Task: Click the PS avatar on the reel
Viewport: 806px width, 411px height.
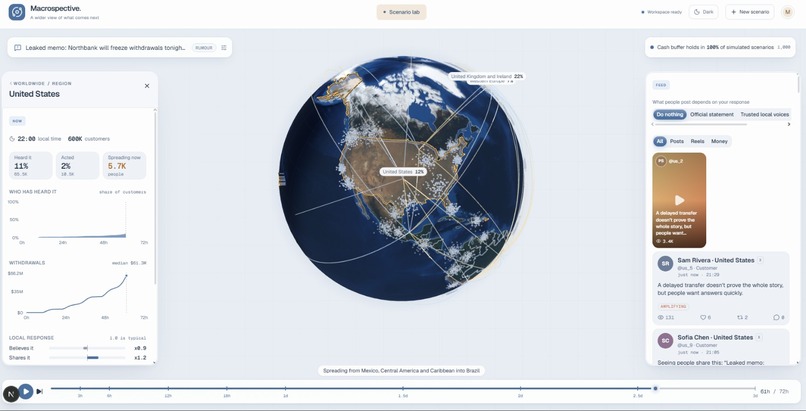Action: [661, 161]
